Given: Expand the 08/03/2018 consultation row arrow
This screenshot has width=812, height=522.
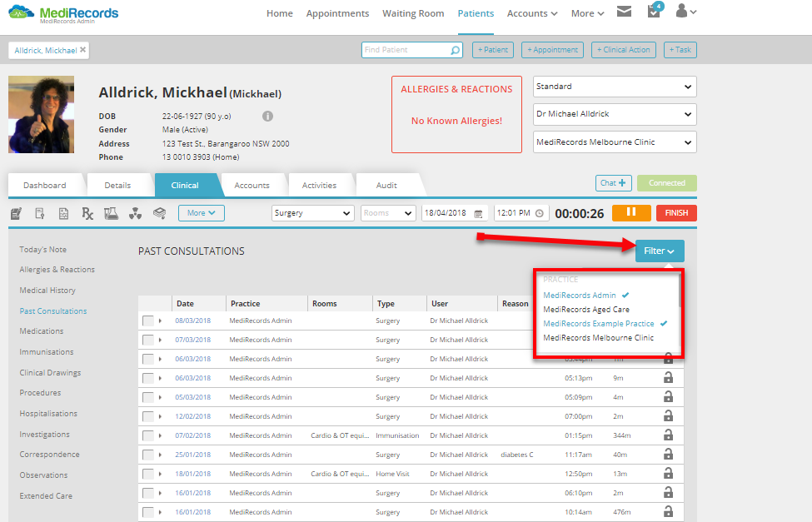Looking at the screenshot, I should (160, 321).
